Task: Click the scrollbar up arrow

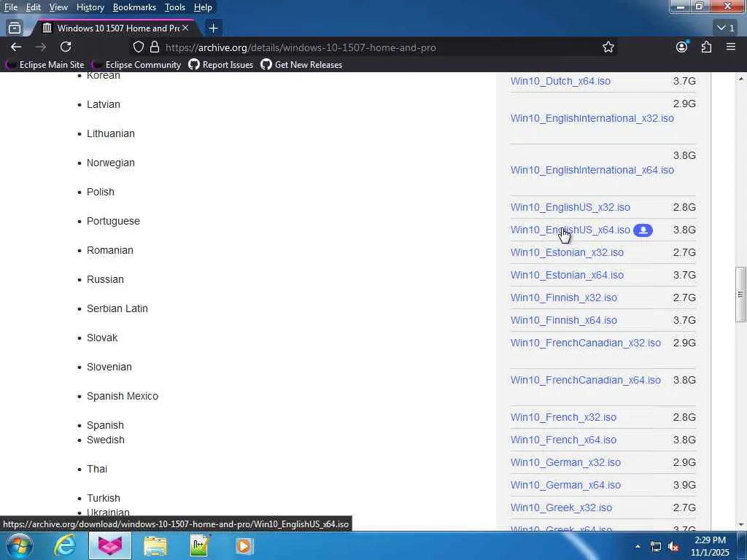Action: coord(740,79)
